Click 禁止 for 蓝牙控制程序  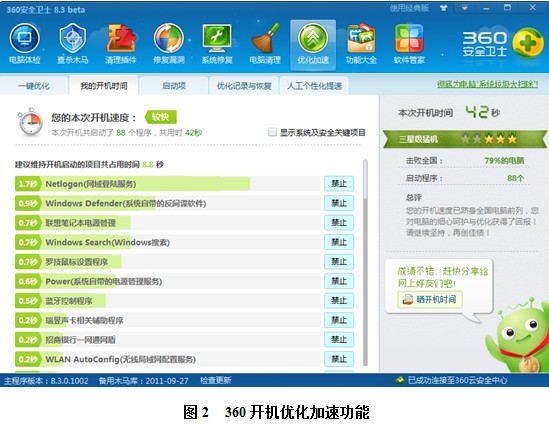[339, 300]
